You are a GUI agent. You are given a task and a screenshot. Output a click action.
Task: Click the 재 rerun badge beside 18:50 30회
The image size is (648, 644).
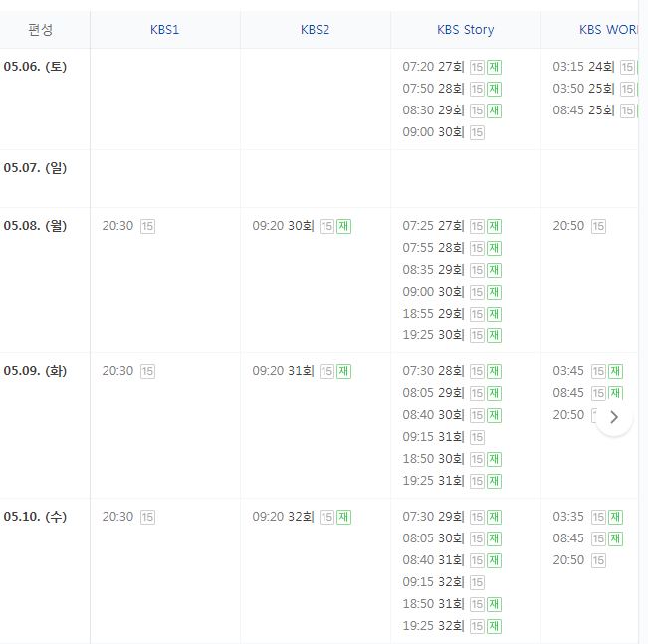(494, 459)
